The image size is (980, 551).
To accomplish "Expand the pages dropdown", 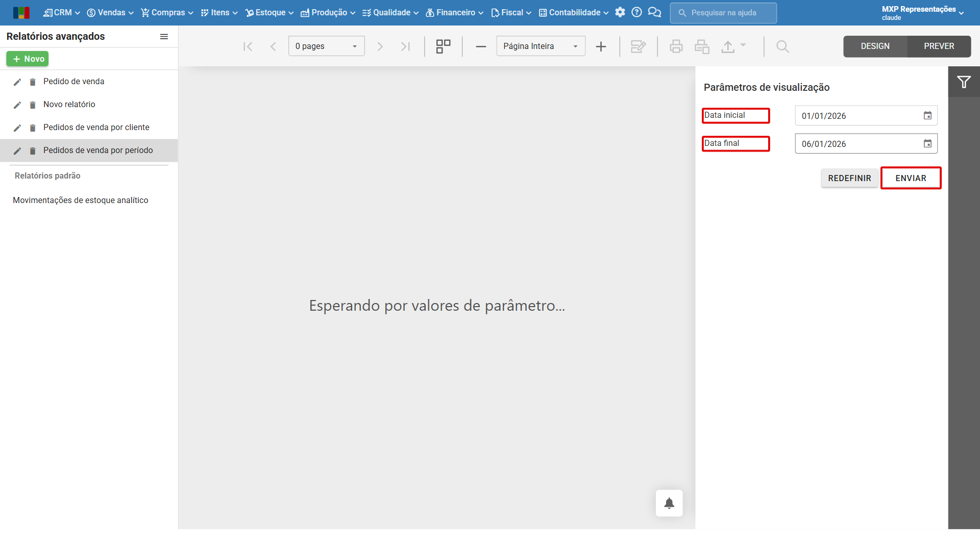I will pos(326,46).
